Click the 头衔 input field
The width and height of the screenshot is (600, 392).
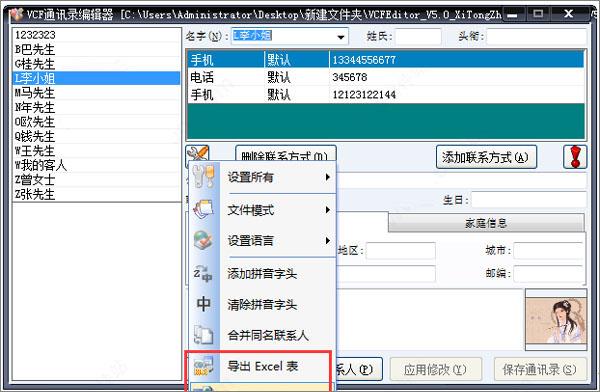tap(536, 37)
